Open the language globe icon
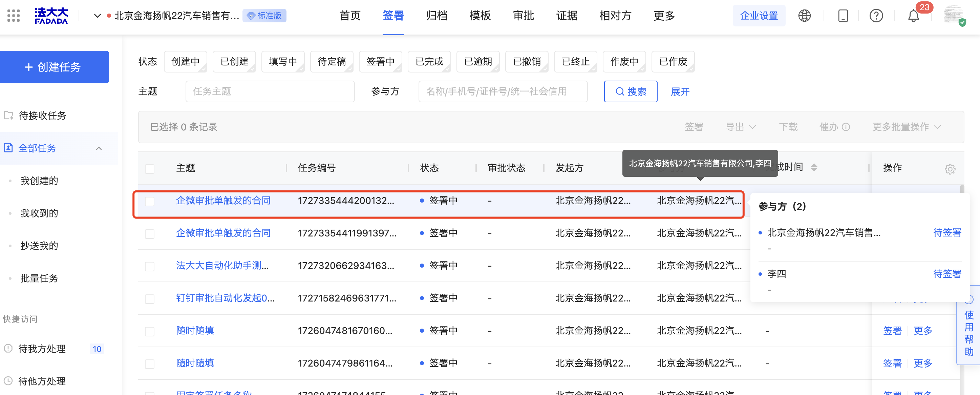Screen dimensions: 980x395 [x=804, y=16]
